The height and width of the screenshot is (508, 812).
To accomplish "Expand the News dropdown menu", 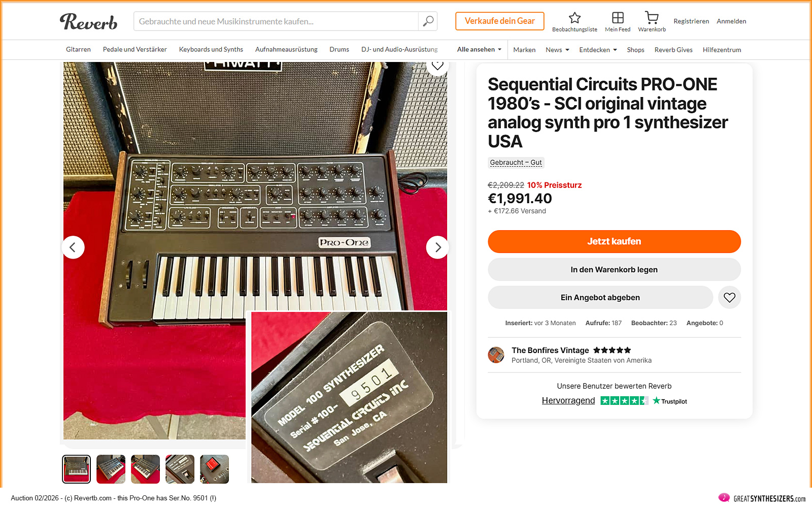I will pos(557,50).
